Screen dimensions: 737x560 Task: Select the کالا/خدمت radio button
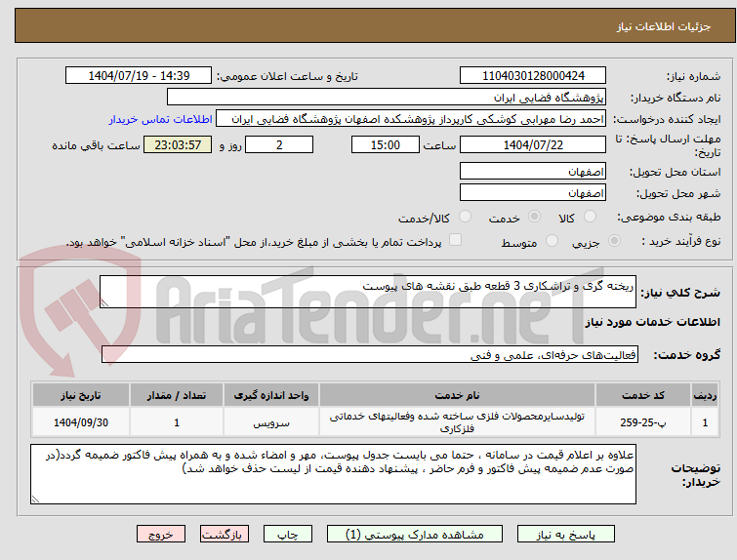click(465, 217)
